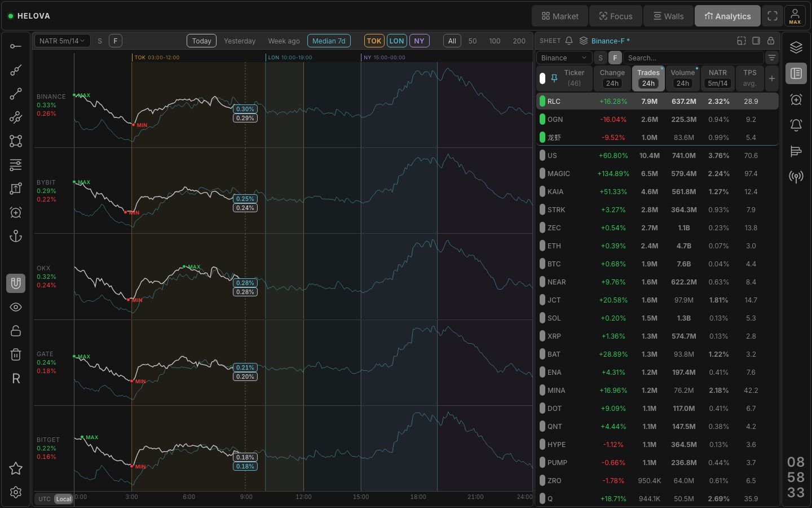This screenshot has height=508, width=812.
Task: Click the sheet alert bell next to SHEET
Action: pyautogui.click(x=569, y=41)
